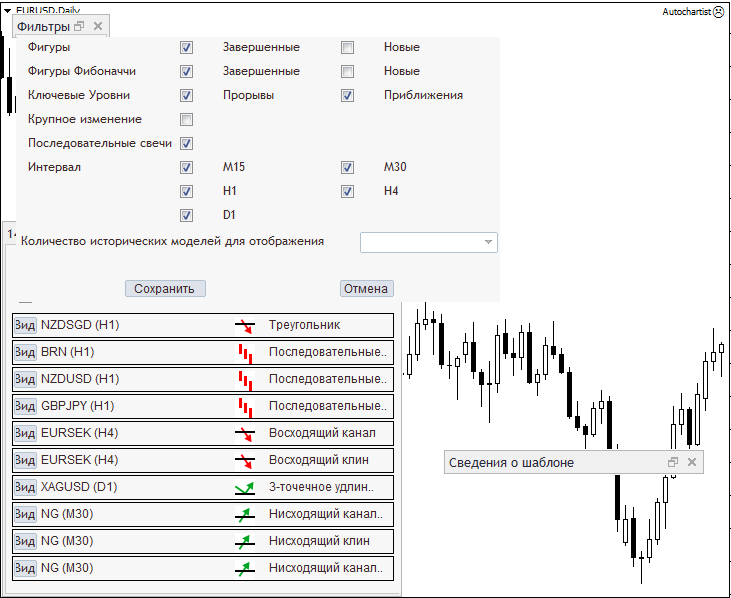Uncheck the Последовательные свечи checkbox
Image resolution: width=731 pixels, height=598 pixels.
coord(186,144)
